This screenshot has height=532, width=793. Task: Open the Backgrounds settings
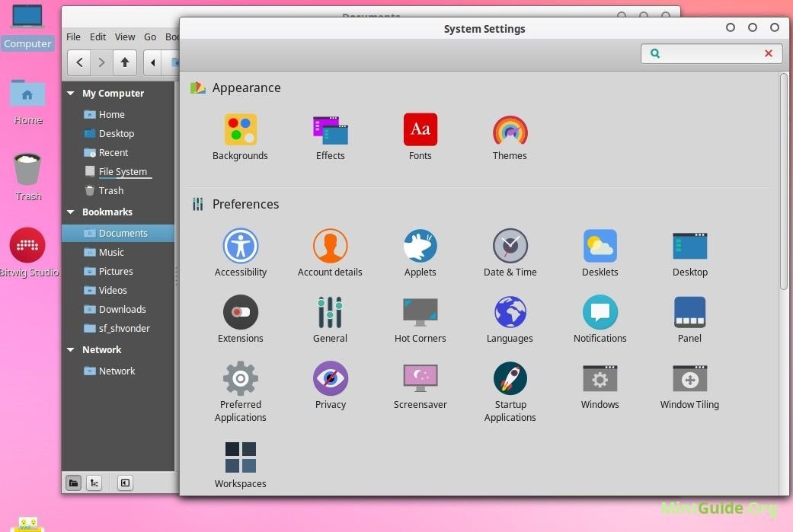coord(240,129)
